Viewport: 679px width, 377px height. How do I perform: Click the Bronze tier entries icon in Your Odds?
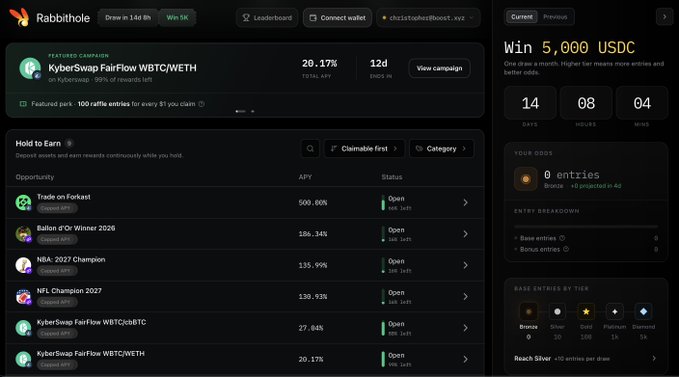[x=526, y=179]
